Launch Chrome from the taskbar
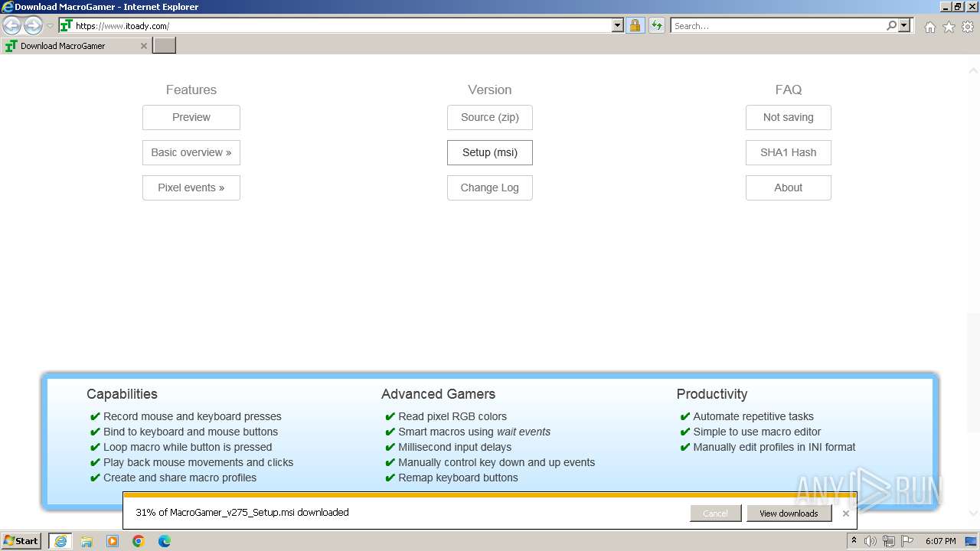Image resolution: width=980 pixels, height=551 pixels. point(139,541)
